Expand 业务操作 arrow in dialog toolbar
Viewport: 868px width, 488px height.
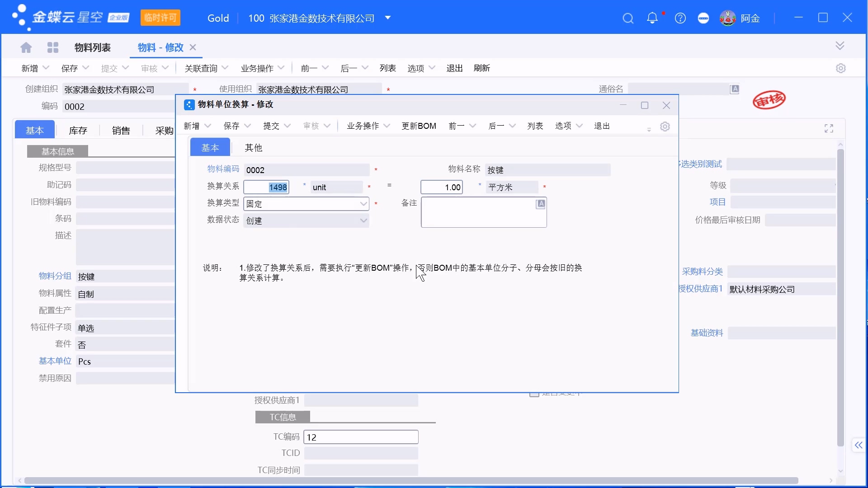coord(387,126)
